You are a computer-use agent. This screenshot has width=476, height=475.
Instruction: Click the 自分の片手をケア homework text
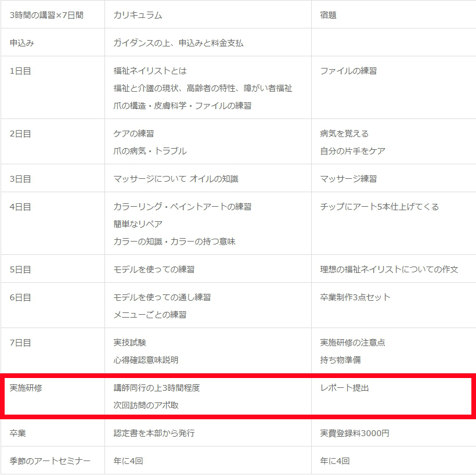[352, 151]
